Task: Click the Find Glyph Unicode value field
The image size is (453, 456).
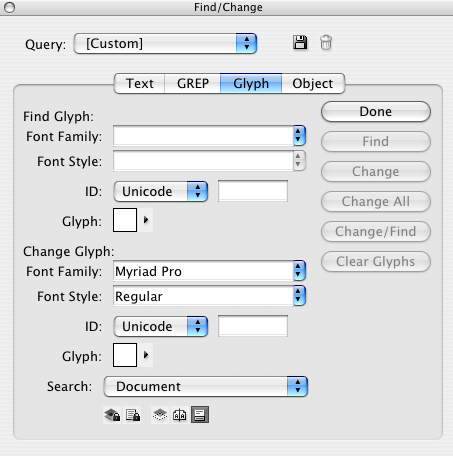Action: pos(253,191)
